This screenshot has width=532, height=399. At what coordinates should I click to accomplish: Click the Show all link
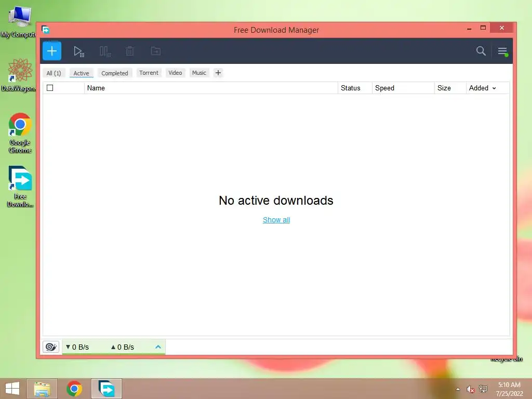coord(276,220)
